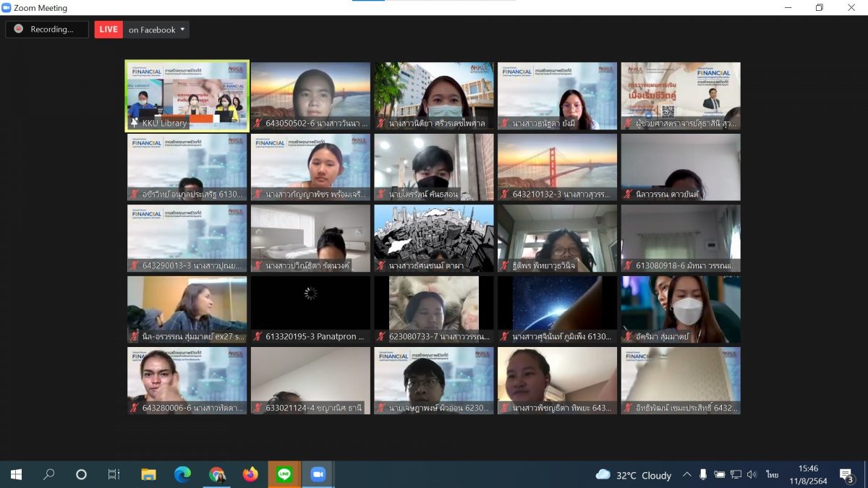Expand the LIVE on Facebook dropdown
The width and height of the screenshot is (868, 488).
click(x=182, y=30)
